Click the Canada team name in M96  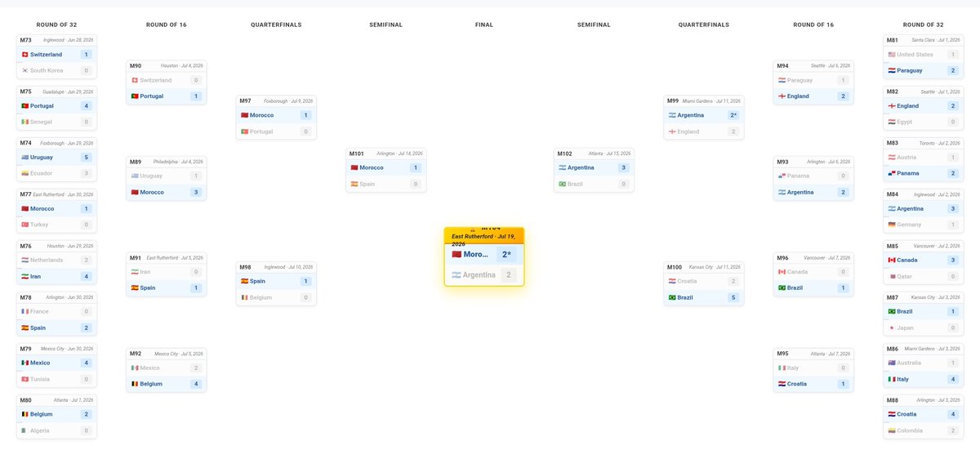point(797,272)
